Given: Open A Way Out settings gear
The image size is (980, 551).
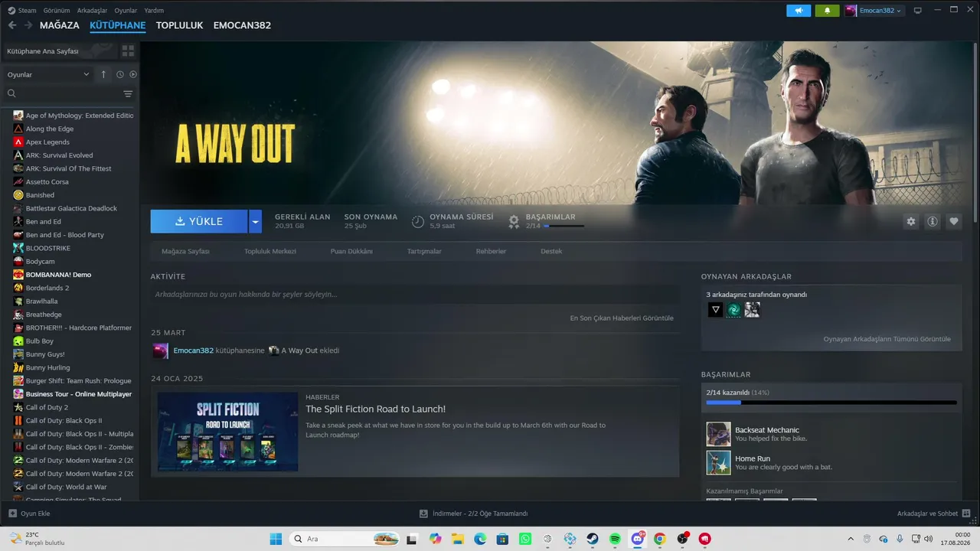Looking at the screenshot, I should click(911, 221).
